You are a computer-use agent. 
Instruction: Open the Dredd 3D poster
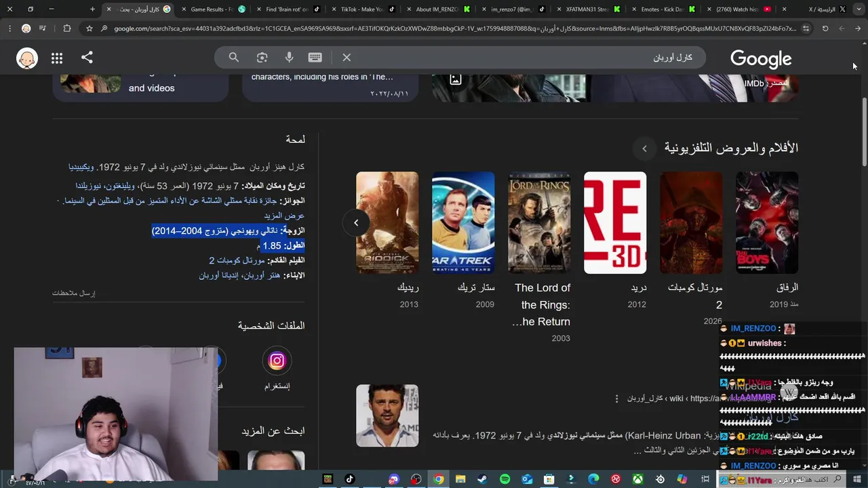[x=615, y=222]
